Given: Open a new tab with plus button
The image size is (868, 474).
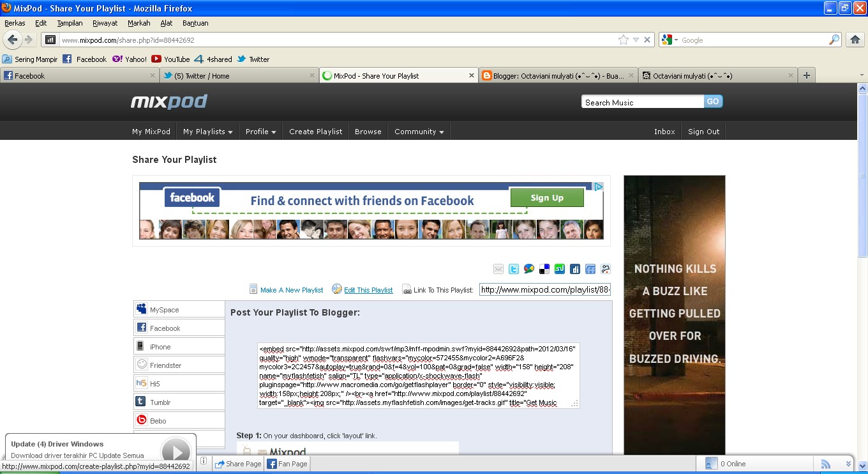Looking at the screenshot, I should click(807, 75).
